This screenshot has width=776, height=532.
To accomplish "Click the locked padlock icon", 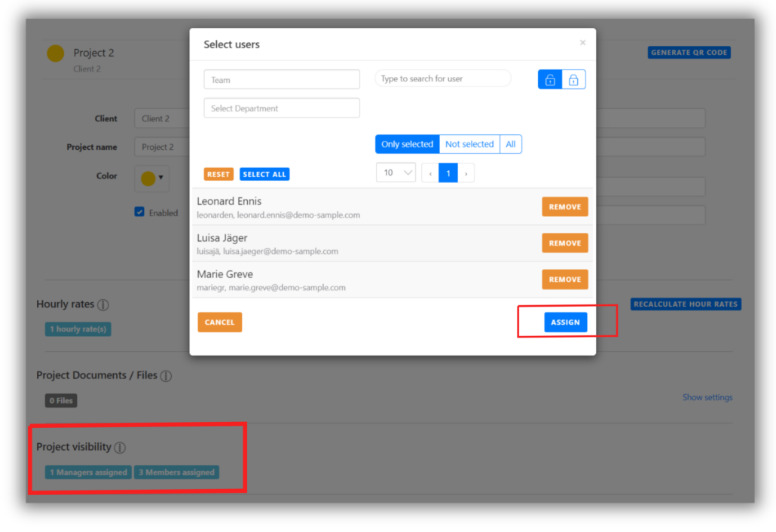I will click(573, 80).
